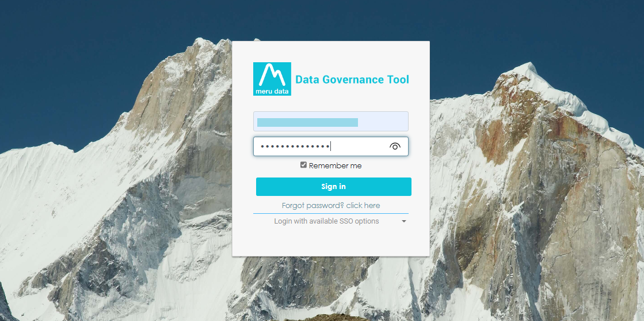Click the Data Governance Tool title
This screenshot has height=321, width=644.
tap(352, 80)
